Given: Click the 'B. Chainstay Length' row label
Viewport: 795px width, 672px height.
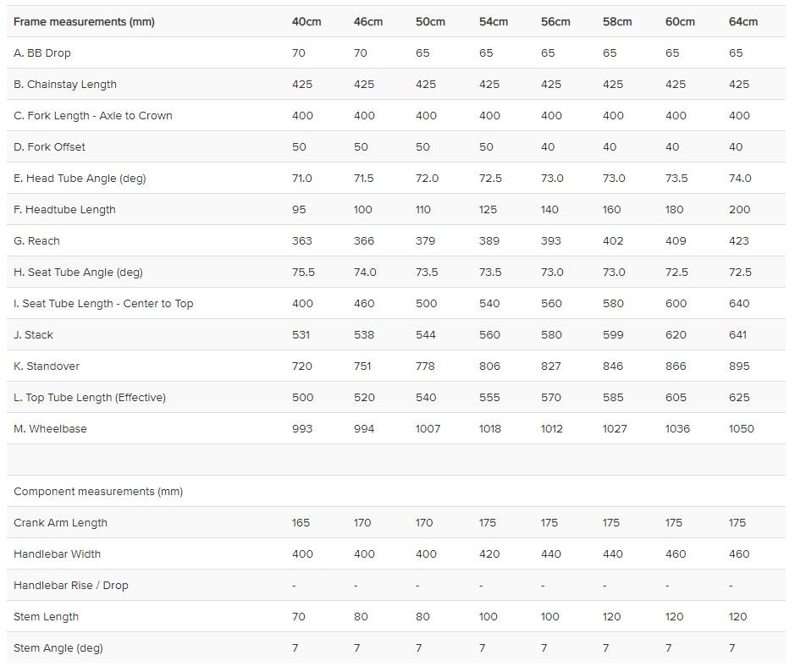Looking at the screenshot, I should tap(65, 85).
